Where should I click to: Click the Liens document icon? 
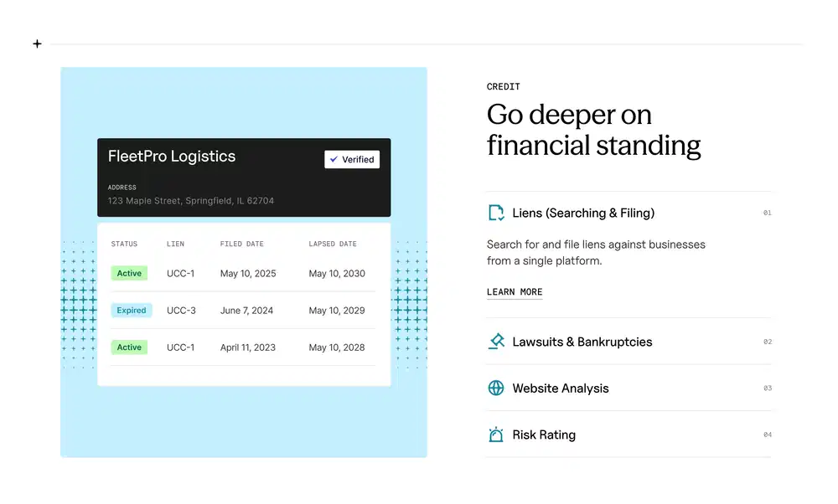[496, 213]
